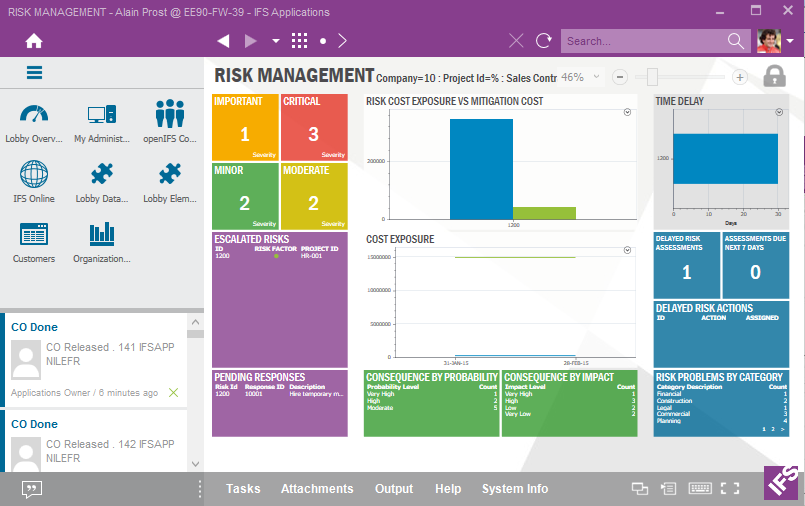This screenshot has height=506, width=805.
Task: Open the Attachments tab
Action: [x=317, y=489]
